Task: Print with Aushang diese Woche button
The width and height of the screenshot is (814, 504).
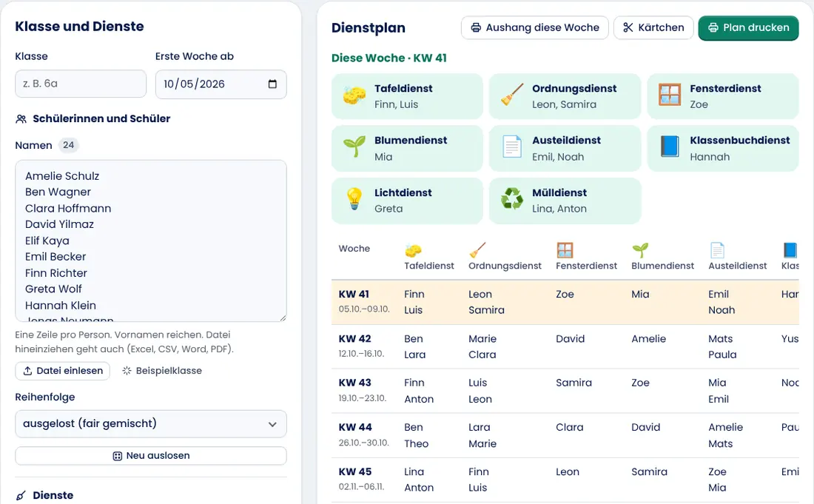Action: tap(535, 27)
